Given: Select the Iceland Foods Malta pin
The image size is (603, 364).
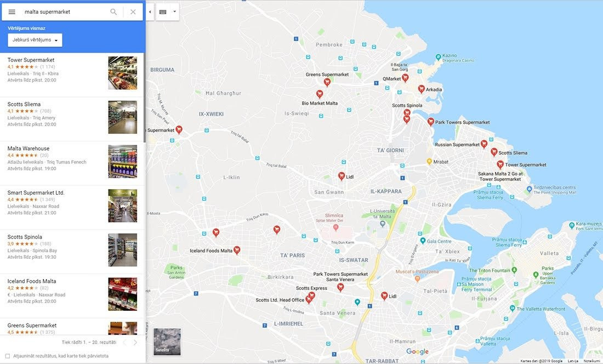Looking at the screenshot, I should coord(237,250).
